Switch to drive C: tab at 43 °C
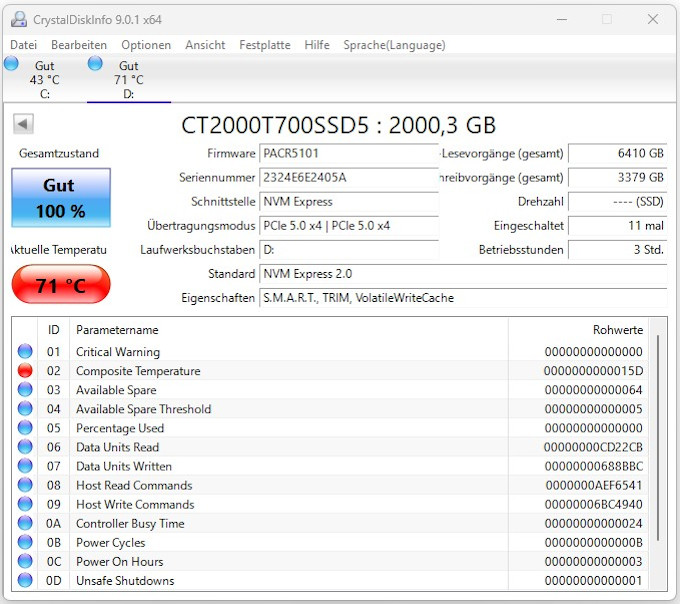 coord(43,79)
